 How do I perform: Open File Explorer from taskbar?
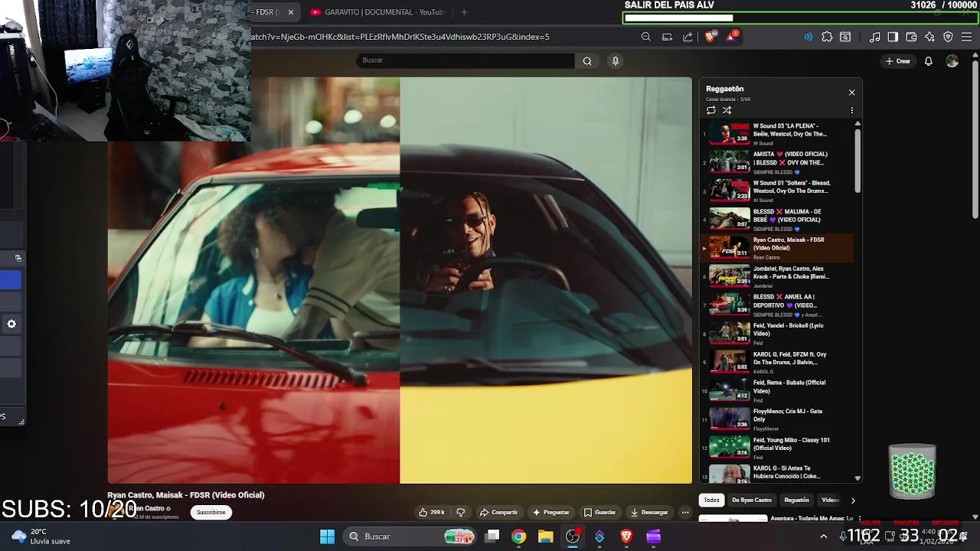545,536
